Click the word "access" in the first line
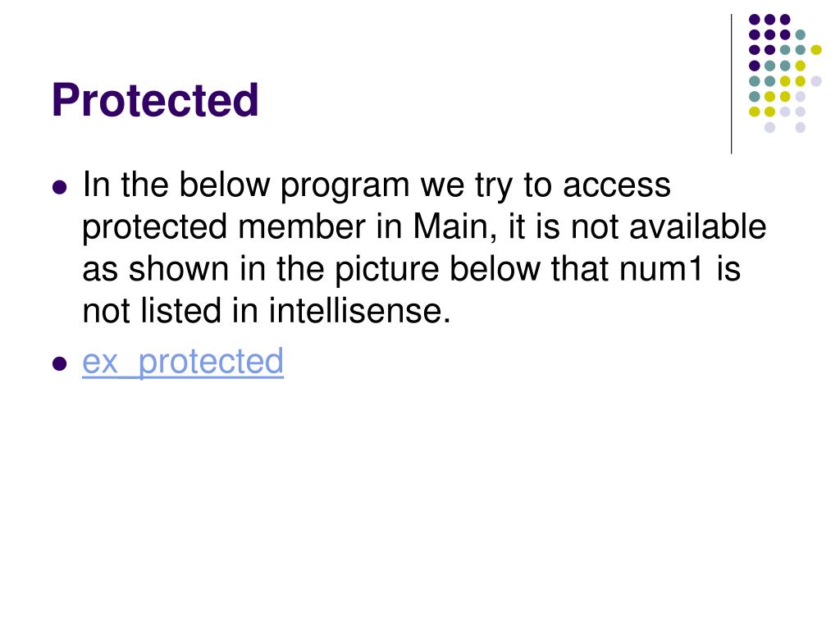This screenshot has width=840, height=630. click(616, 186)
